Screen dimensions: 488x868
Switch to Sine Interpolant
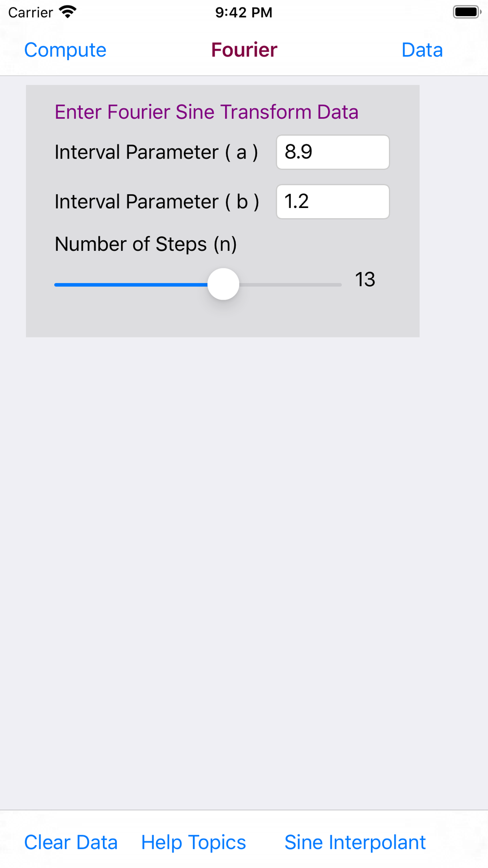pyautogui.click(x=355, y=842)
